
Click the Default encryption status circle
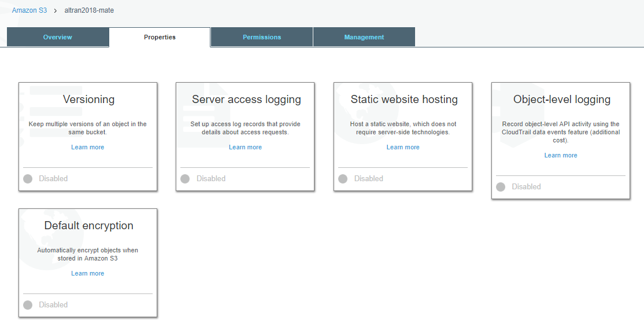coord(28,305)
